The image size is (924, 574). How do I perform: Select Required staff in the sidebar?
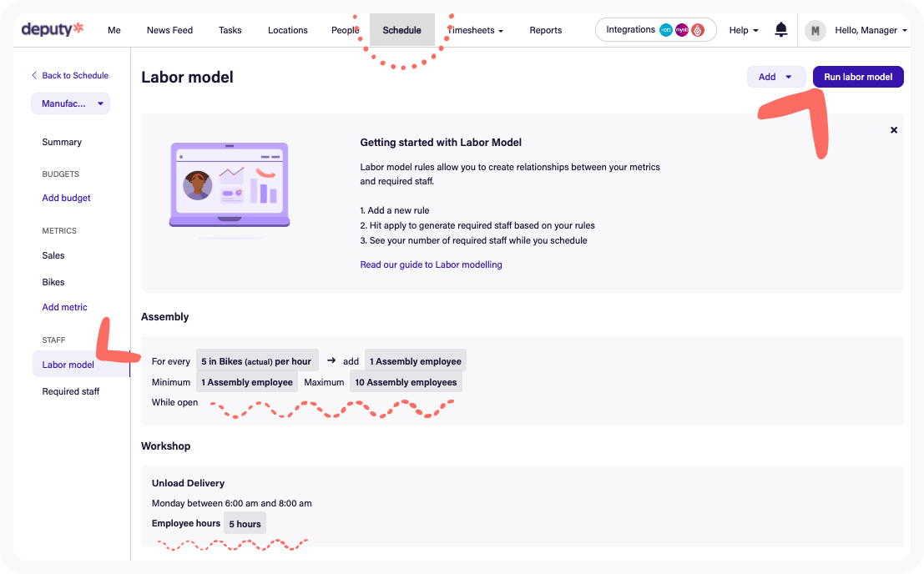click(x=70, y=391)
